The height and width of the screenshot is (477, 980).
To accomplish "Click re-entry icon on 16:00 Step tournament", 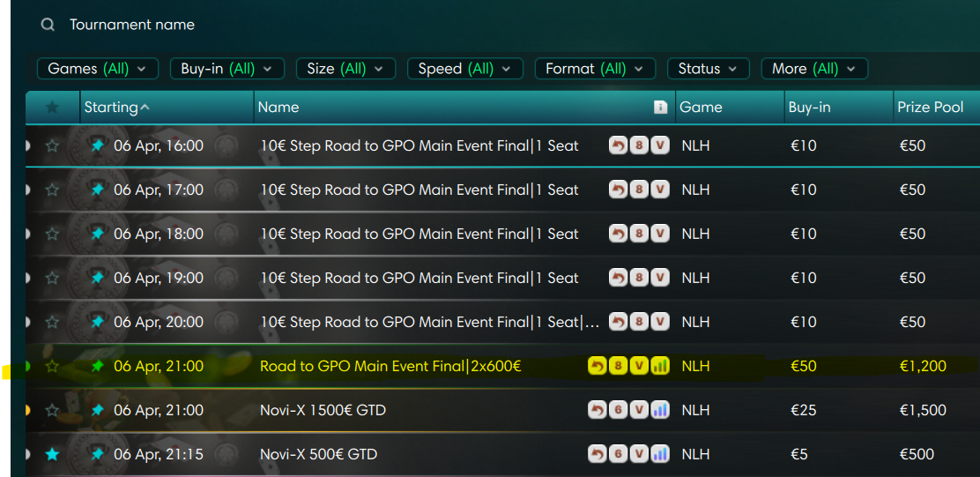I will tap(619, 145).
